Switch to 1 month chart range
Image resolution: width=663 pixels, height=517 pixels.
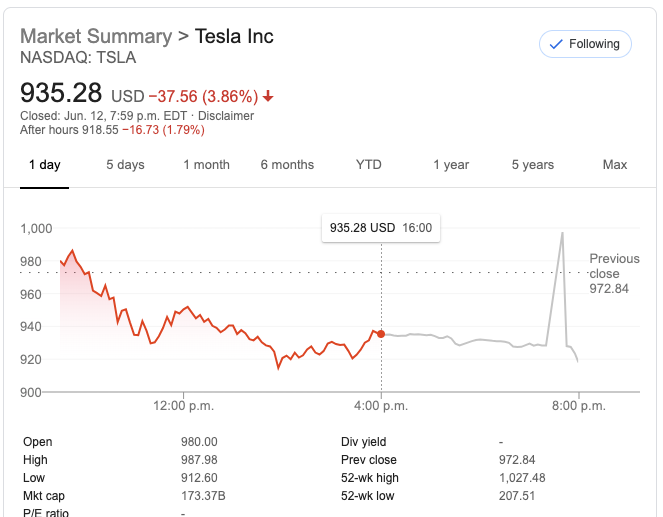click(206, 165)
